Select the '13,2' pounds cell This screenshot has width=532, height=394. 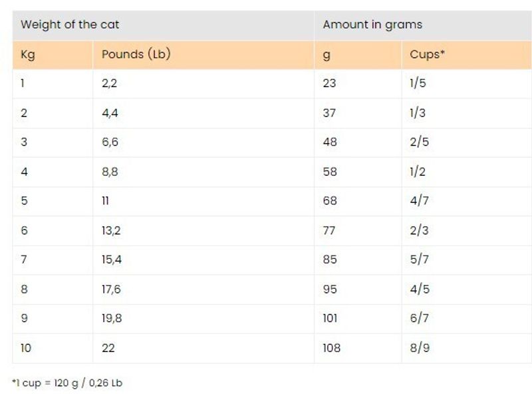(112, 230)
